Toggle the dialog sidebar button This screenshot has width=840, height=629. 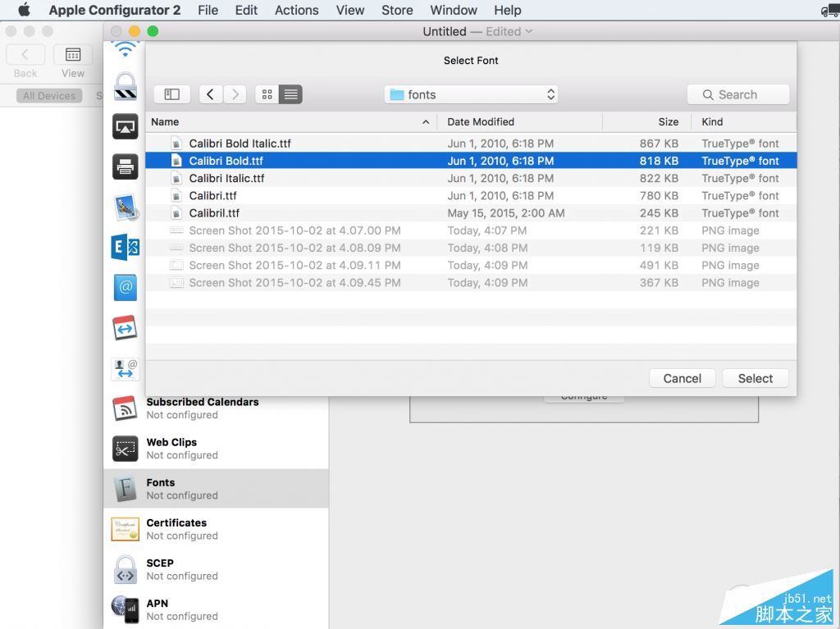[x=171, y=94]
